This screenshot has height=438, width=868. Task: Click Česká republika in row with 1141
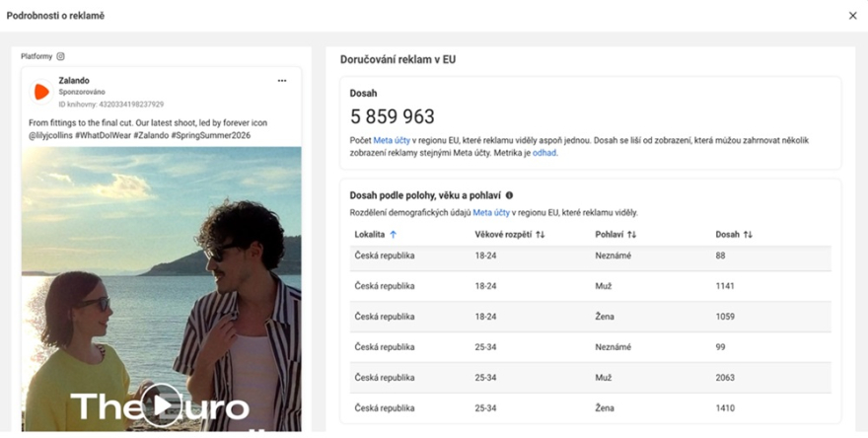coord(384,286)
